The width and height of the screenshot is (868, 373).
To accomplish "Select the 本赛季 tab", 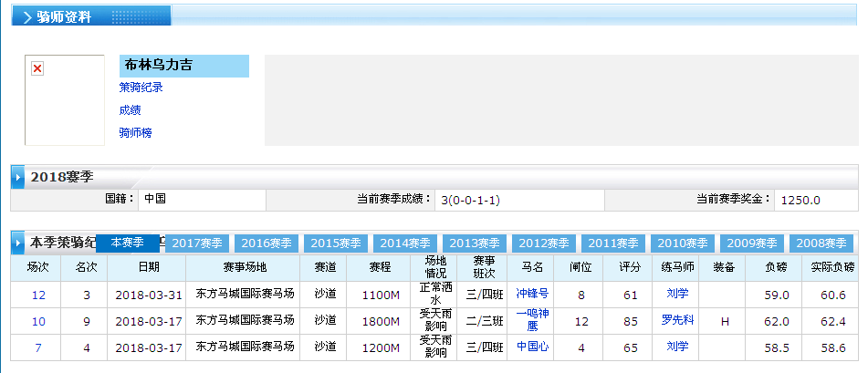I will pyautogui.click(x=128, y=243).
